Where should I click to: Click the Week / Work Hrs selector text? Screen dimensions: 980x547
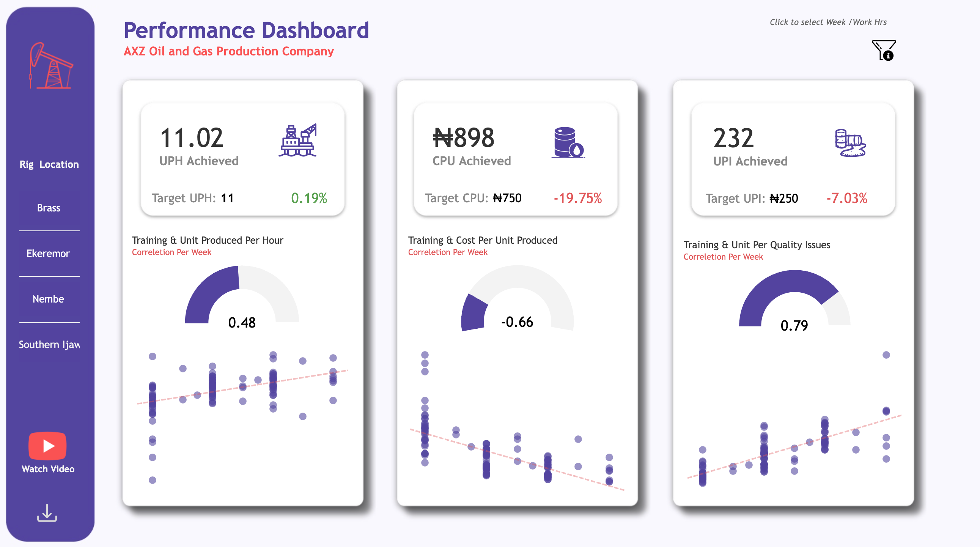coord(828,22)
